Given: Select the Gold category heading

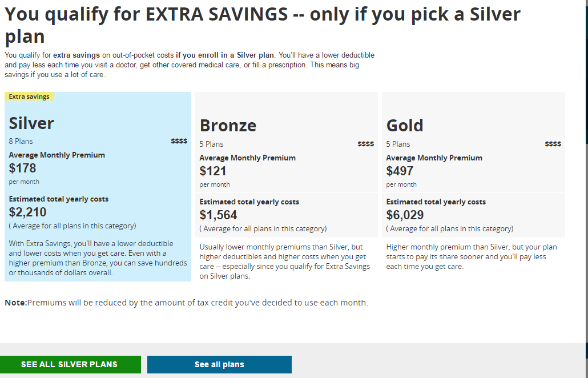Looking at the screenshot, I should [405, 126].
